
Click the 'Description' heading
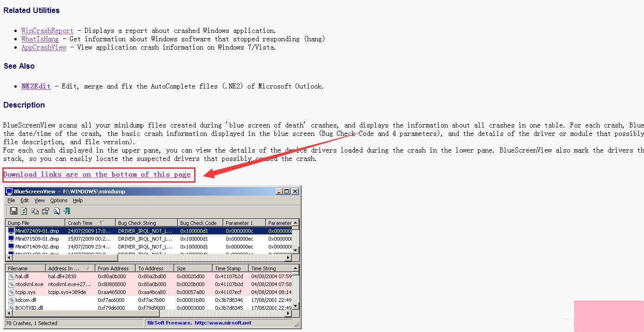(24, 105)
